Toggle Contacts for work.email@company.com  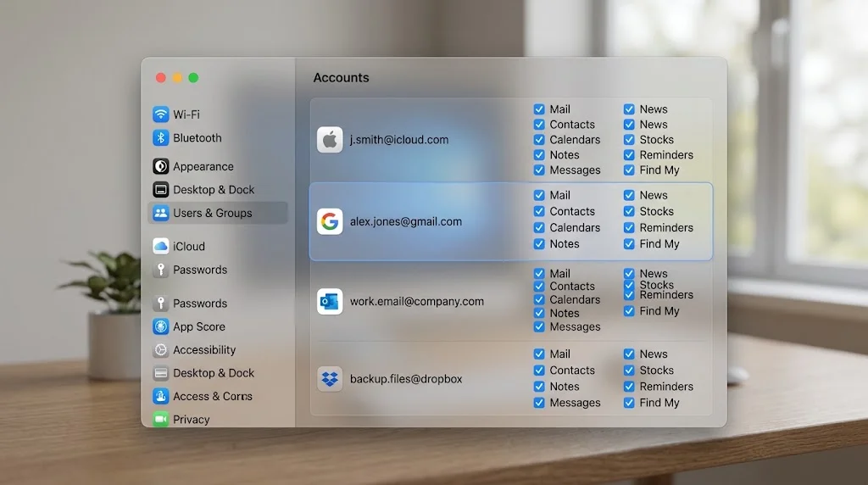tap(539, 287)
